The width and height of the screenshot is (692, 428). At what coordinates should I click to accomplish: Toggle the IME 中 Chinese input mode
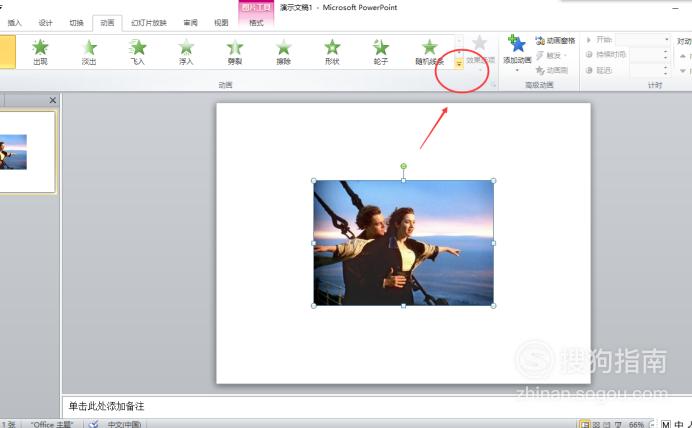click(x=679, y=424)
